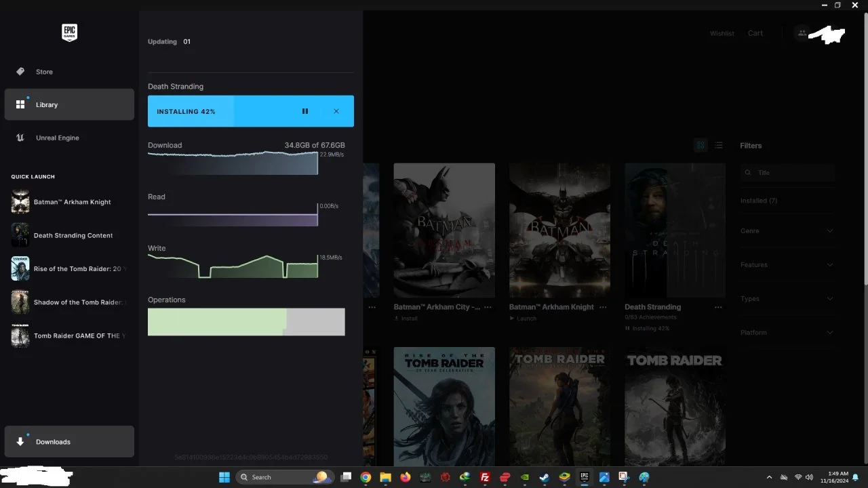Click the Death Stranding title in downloads panel
Viewport: 868px width, 488px height.
176,87
